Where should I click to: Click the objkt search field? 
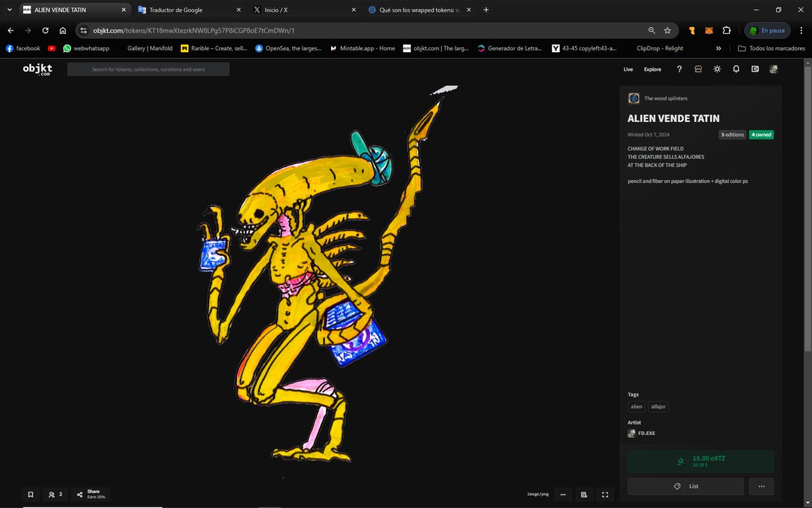tap(148, 69)
